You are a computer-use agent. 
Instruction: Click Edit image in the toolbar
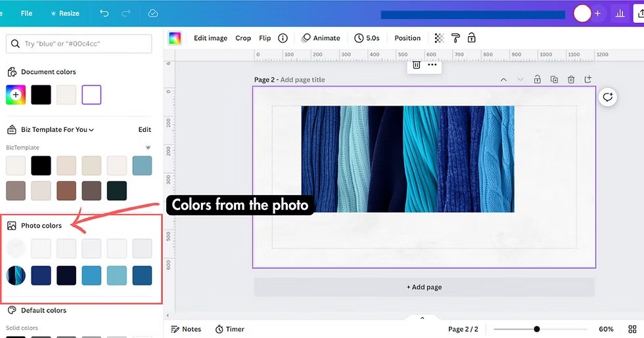tap(210, 38)
